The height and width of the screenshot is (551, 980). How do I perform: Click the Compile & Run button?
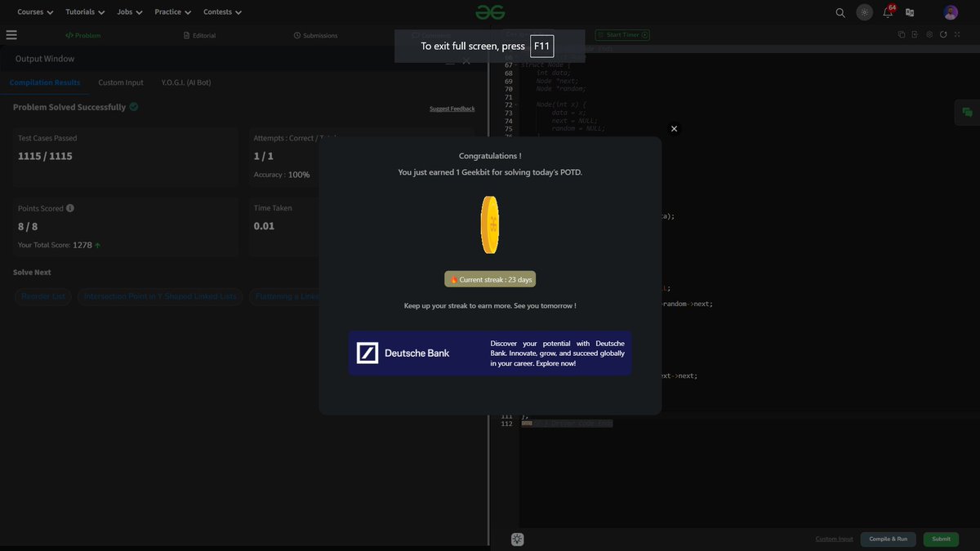(888, 540)
